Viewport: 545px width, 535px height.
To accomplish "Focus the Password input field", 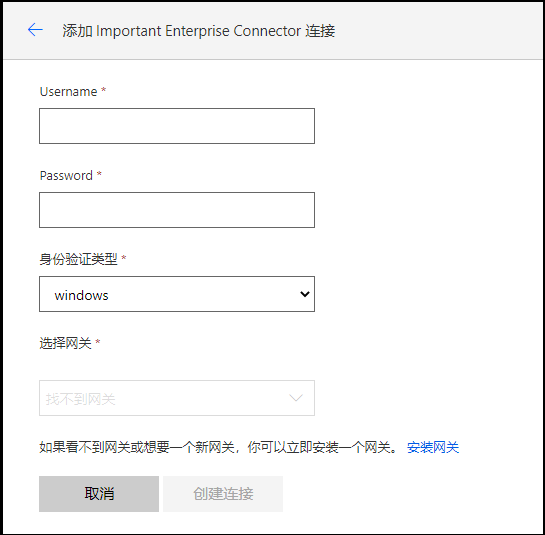I will 177,210.
